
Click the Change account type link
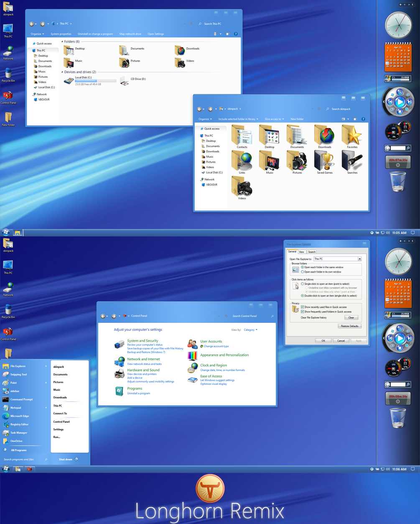216,346
